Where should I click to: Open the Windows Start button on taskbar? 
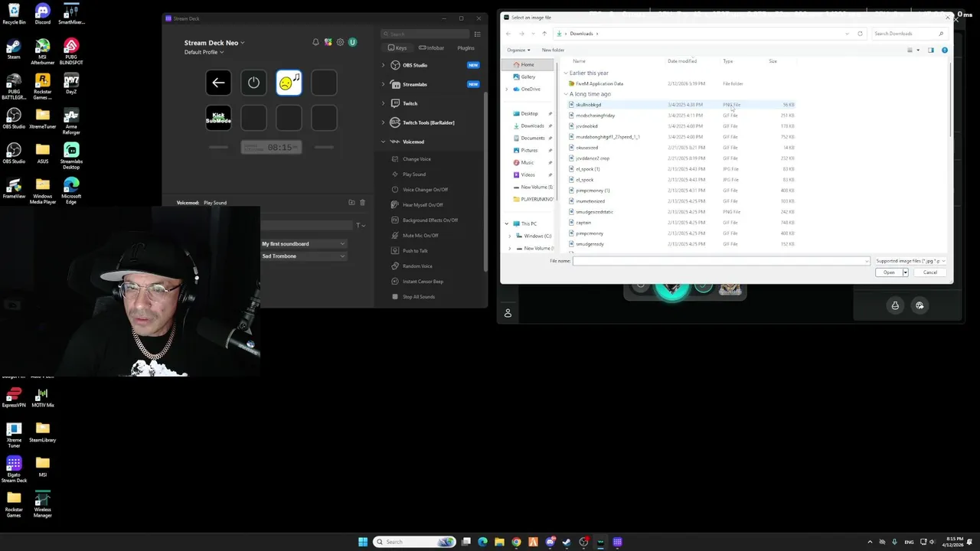363,542
